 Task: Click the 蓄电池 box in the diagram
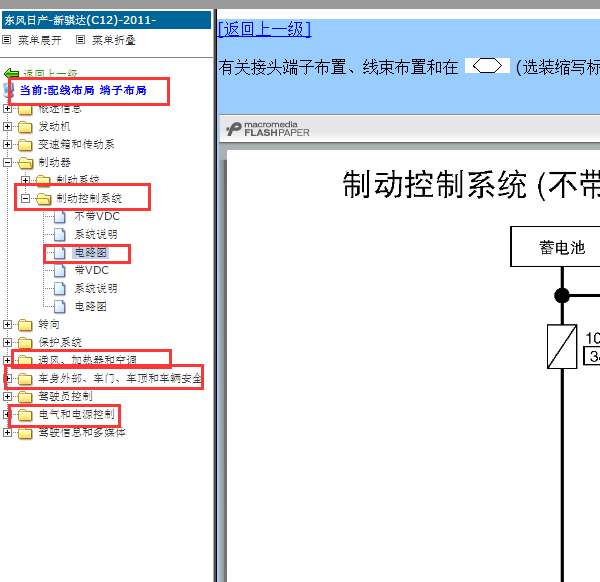click(555, 247)
